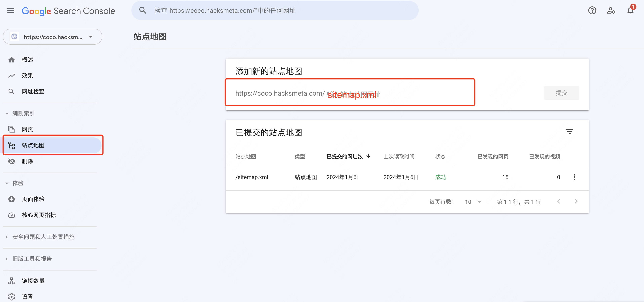Viewport: 644px width, 302px height.
Task: Open the property selector dropdown
Action: point(53,37)
